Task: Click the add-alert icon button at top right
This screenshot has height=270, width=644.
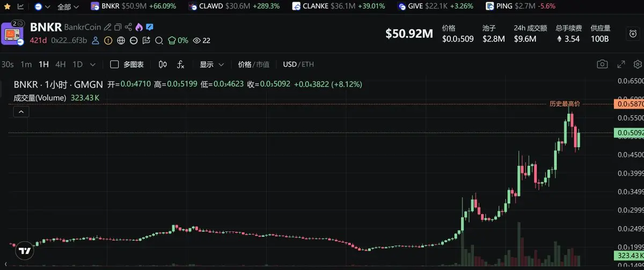Action: (x=633, y=33)
